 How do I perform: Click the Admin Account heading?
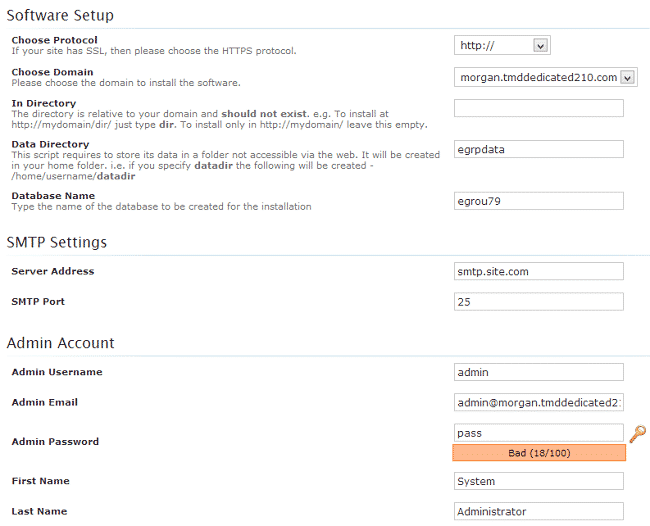coord(61,343)
